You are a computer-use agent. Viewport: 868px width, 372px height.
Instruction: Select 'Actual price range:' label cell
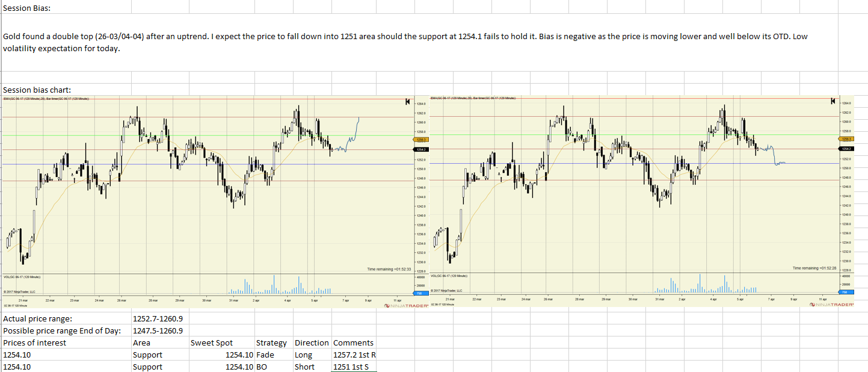tap(66, 318)
